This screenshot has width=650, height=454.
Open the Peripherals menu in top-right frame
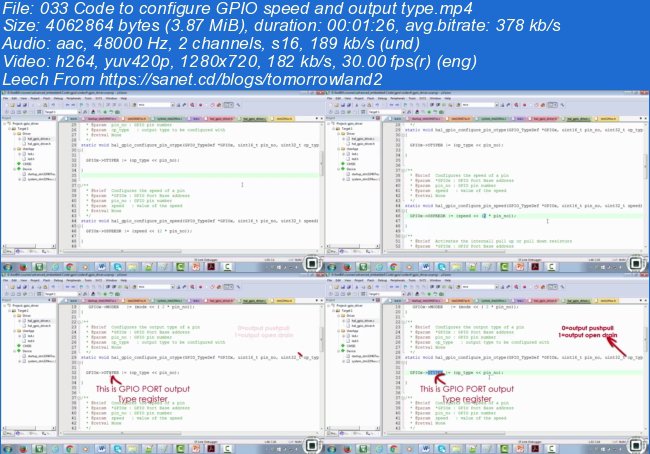pyautogui.click(x=398, y=98)
